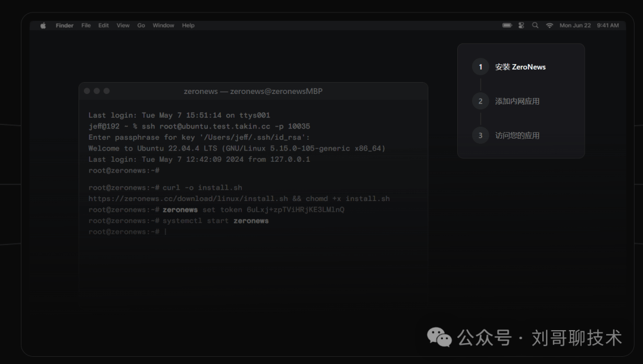Viewport: 643px width, 364px height.
Task: Open the Window menu
Action: coord(163,26)
